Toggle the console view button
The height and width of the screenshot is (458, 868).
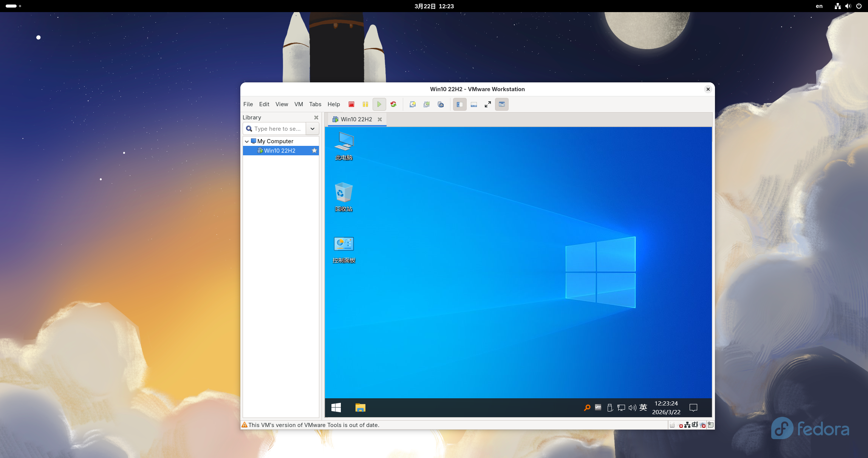(x=502, y=104)
